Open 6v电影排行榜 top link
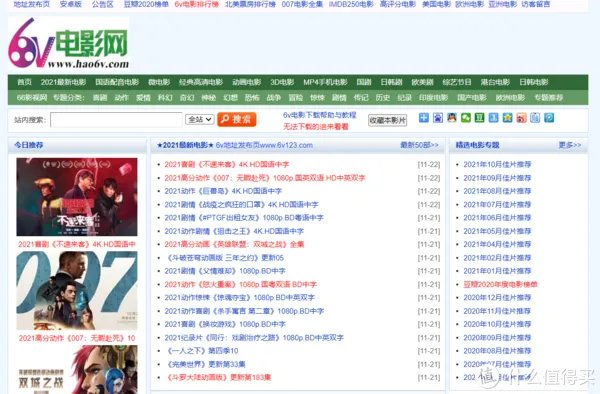Image resolution: width=600 pixels, height=394 pixels. coord(197,4)
